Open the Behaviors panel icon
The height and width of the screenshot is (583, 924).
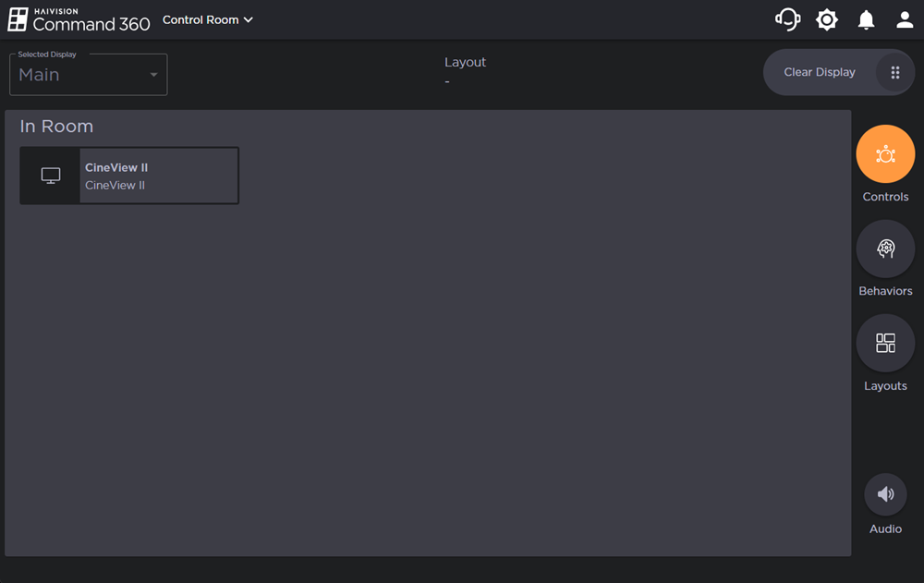click(885, 249)
